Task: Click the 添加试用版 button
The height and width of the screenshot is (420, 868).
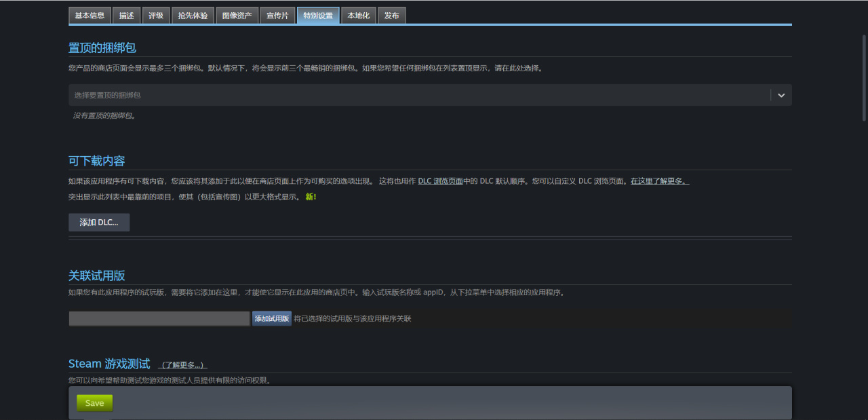Action: [x=272, y=318]
